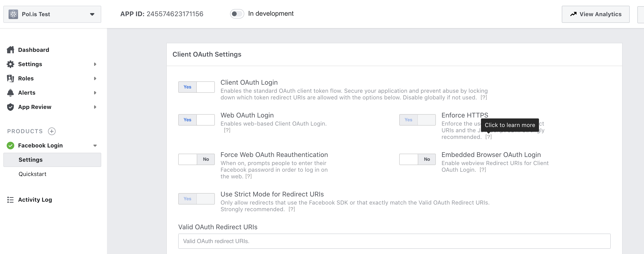Click the View Analytics button

tap(596, 14)
